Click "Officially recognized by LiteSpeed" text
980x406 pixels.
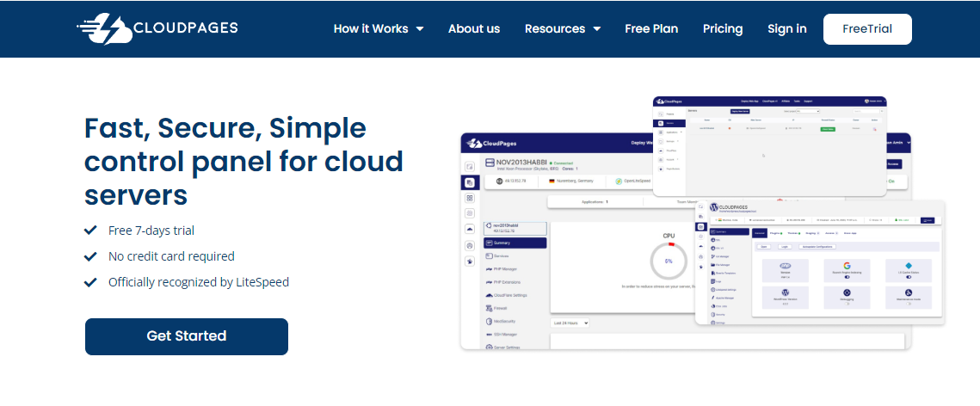point(199,281)
